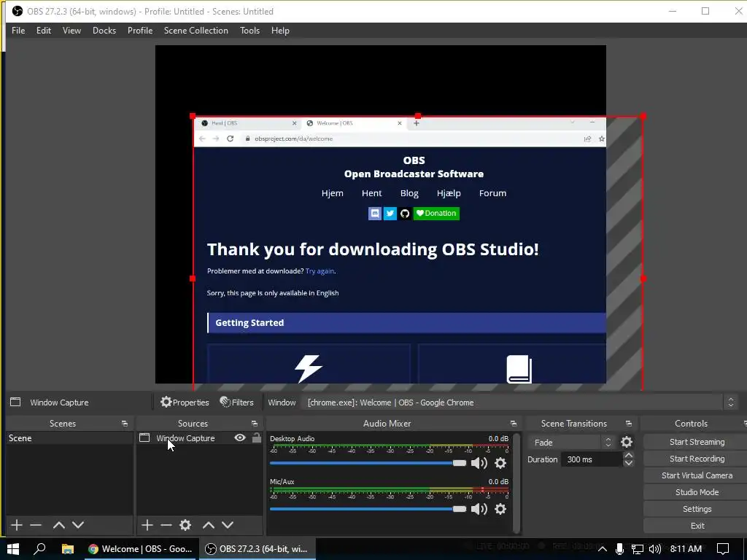Open the View menu

click(71, 31)
